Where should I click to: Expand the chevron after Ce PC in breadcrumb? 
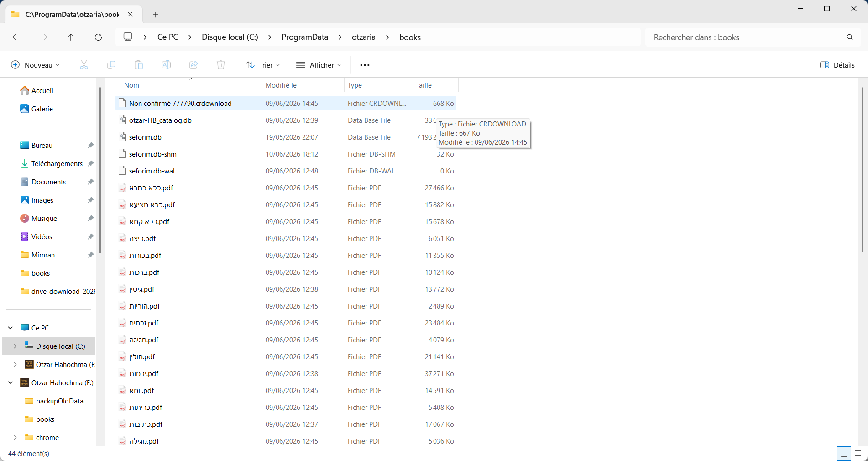click(x=190, y=37)
